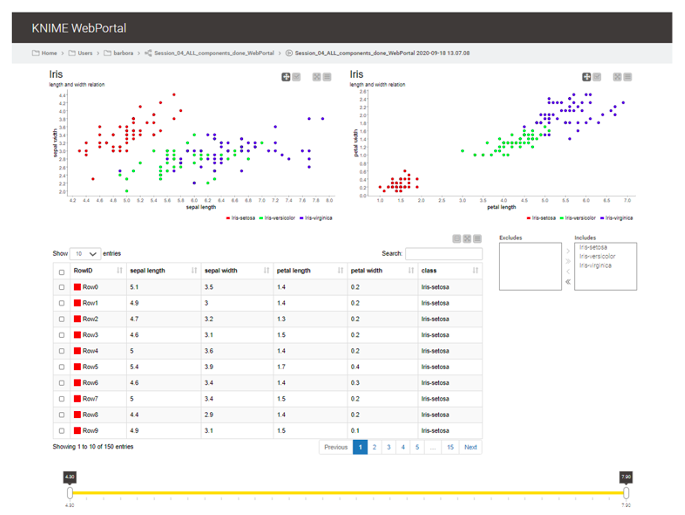Image resolution: width=685 pixels, height=515 pixels.
Task: Click sort icon in petal width column header
Action: click(412, 270)
